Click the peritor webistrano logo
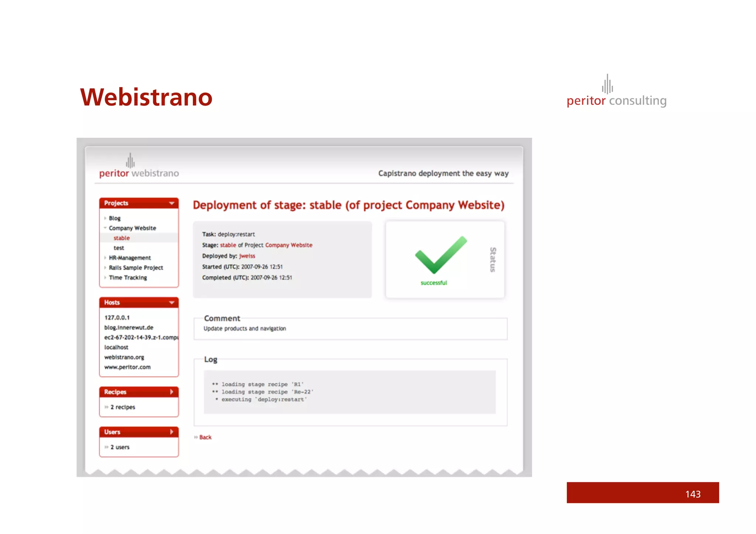The height and width of the screenshot is (534, 756). [x=139, y=166]
